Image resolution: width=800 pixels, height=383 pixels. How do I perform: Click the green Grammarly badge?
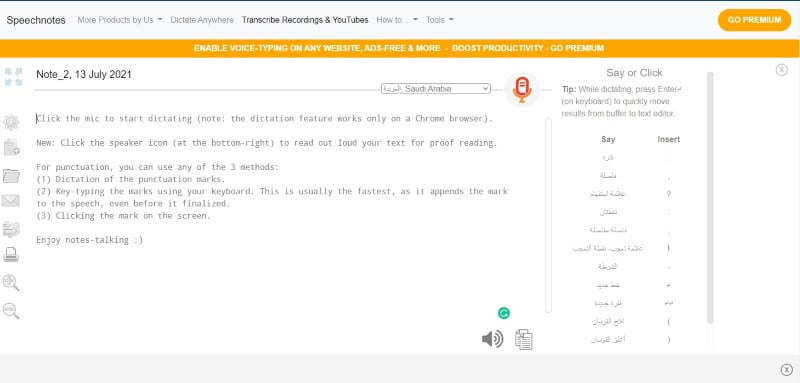pyautogui.click(x=504, y=313)
